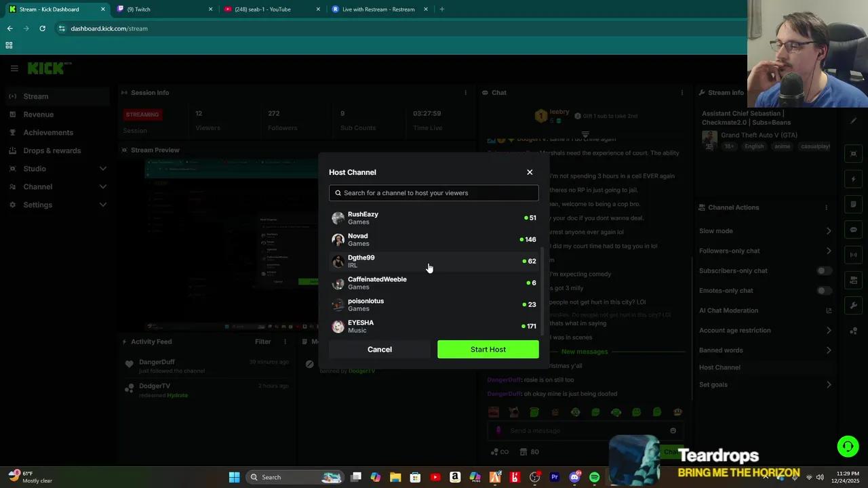Click the lightning bolt icon in right sidebar
The height and width of the screenshot is (488, 868).
pyautogui.click(x=853, y=179)
